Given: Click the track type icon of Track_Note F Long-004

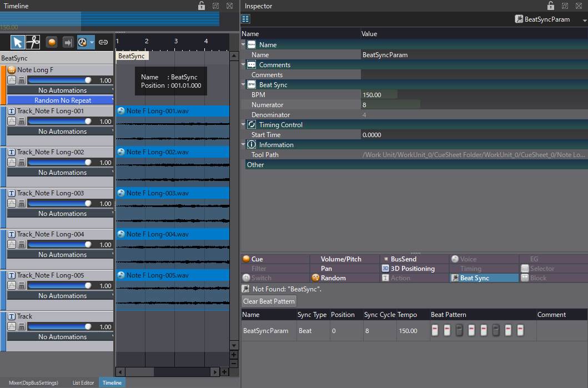Looking at the screenshot, I should (x=12, y=234).
